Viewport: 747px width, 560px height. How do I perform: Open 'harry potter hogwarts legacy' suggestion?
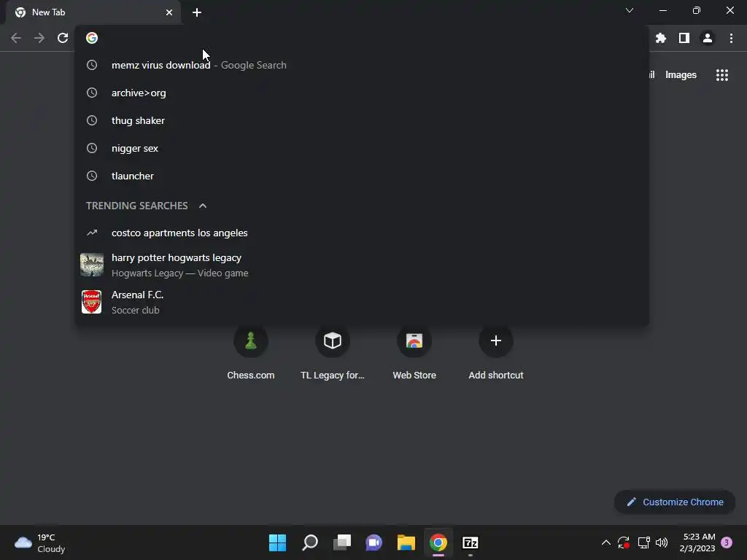tap(362, 265)
